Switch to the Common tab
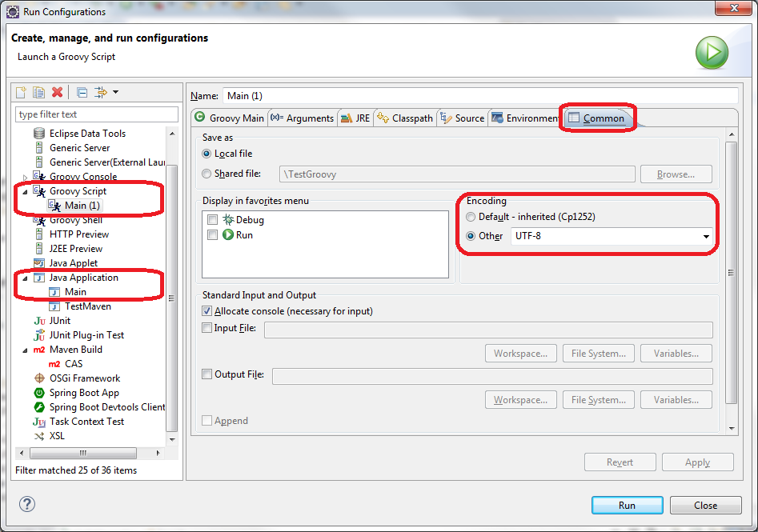Viewport: 758px width, 532px height. [597, 118]
